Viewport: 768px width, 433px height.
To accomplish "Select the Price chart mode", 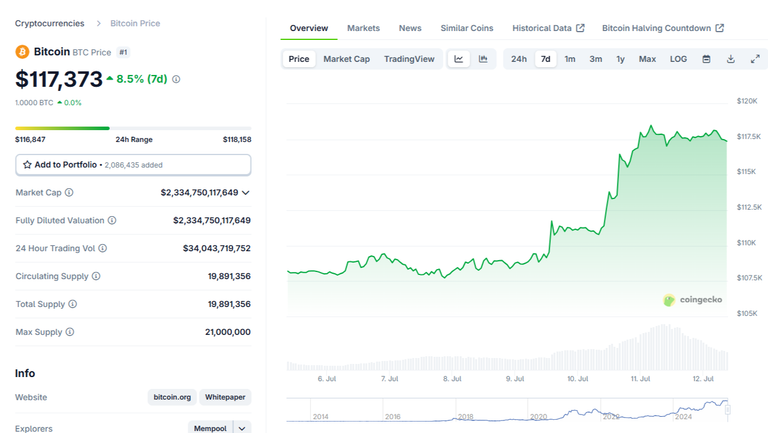I will point(299,59).
